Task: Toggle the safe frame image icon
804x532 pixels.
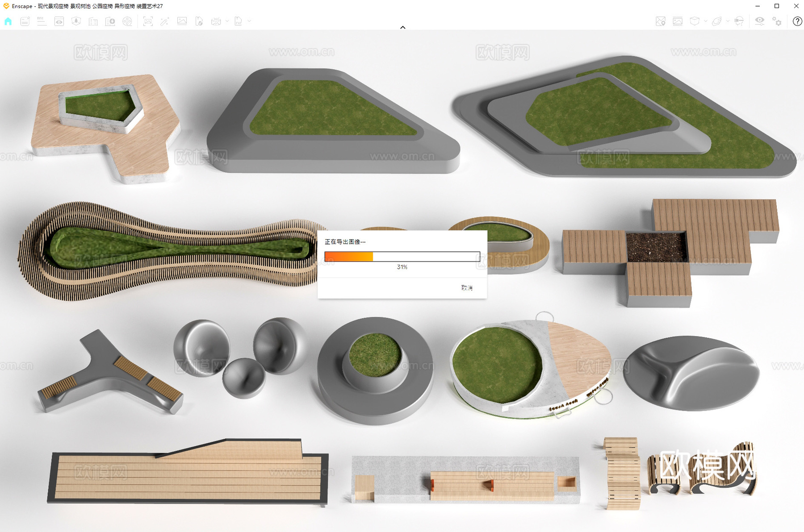Action: [678, 21]
